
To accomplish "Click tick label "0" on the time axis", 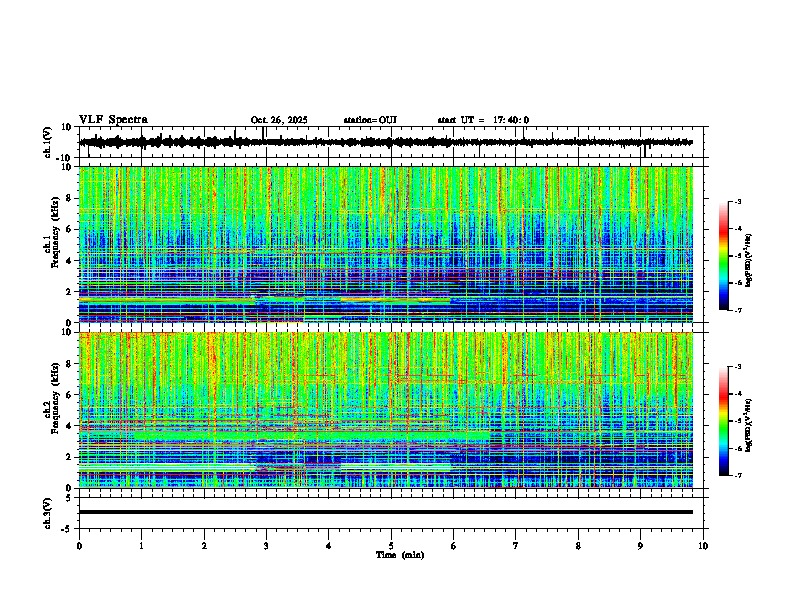I will click(79, 546).
